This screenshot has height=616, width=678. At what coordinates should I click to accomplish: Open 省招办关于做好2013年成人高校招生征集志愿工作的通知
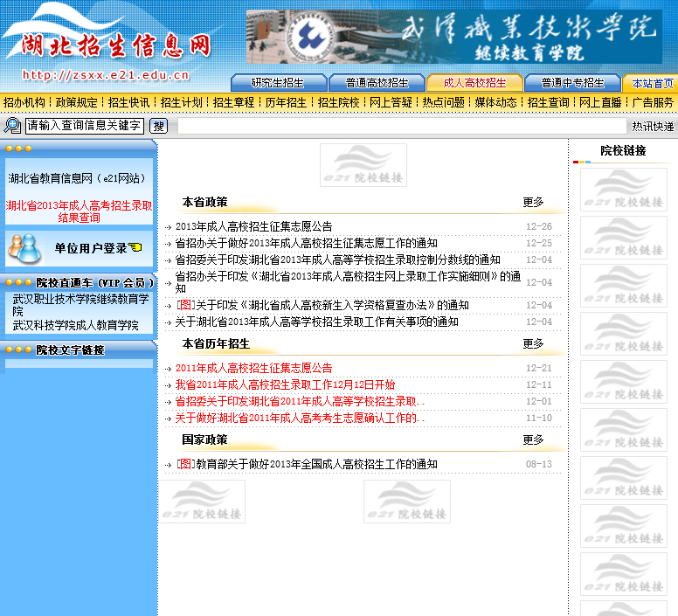coord(306,243)
